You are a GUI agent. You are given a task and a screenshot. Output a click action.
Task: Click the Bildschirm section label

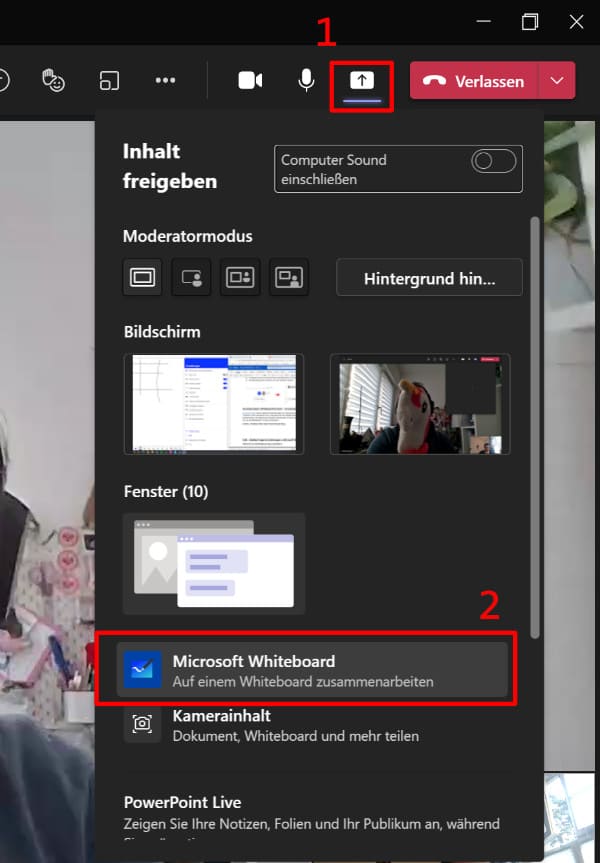click(162, 332)
